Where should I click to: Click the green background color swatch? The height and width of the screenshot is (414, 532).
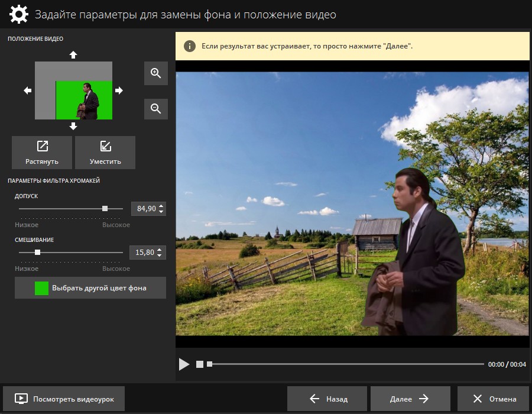[41, 288]
